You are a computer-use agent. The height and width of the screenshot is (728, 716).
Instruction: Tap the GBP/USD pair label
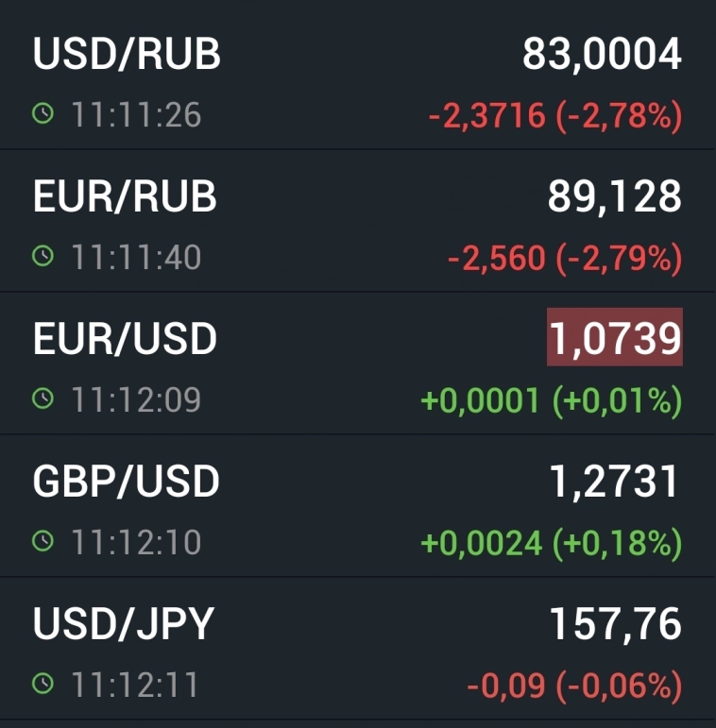pos(126,482)
